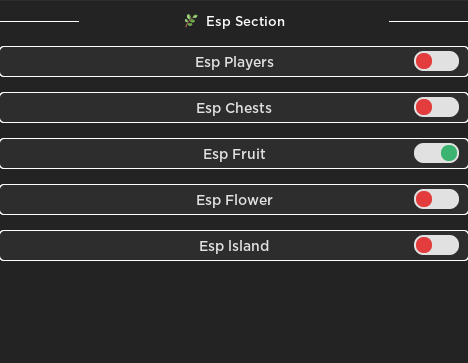Click the Esp Players label text

tap(234, 62)
